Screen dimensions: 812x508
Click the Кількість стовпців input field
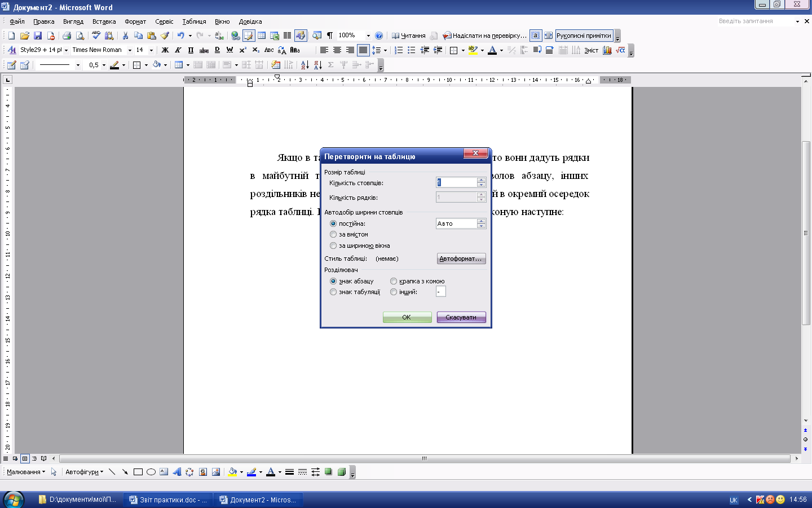[457, 182]
